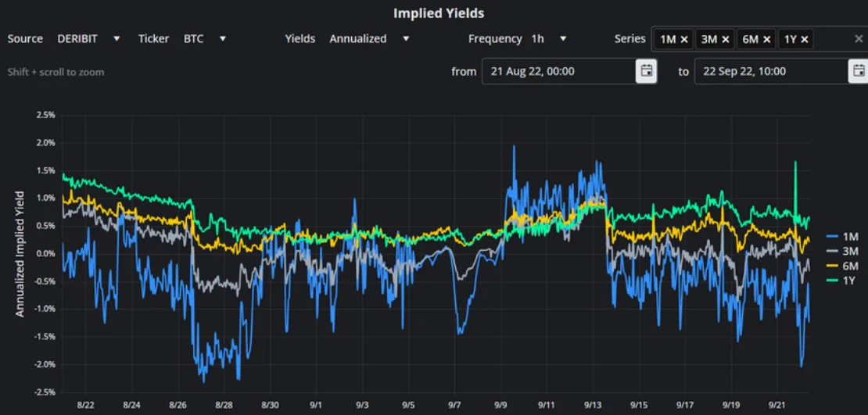868x415 pixels.
Task: Click the Series label
Action: click(x=630, y=39)
